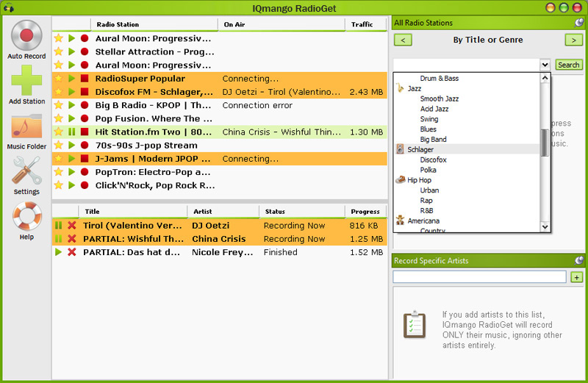Viewport: 588px width, 383px height.
Task: Stop recording RadioSuper Popular
Action: [x=85, y=79]
